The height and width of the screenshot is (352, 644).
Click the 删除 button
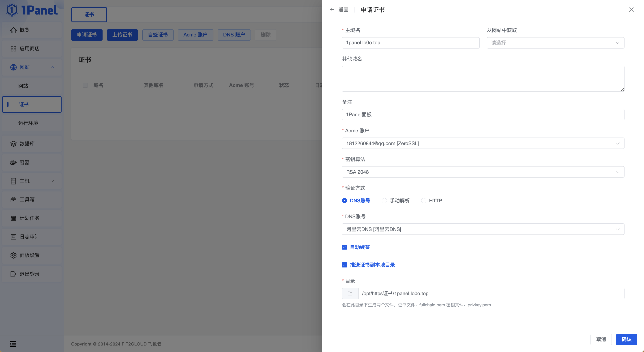pos(266,35)
